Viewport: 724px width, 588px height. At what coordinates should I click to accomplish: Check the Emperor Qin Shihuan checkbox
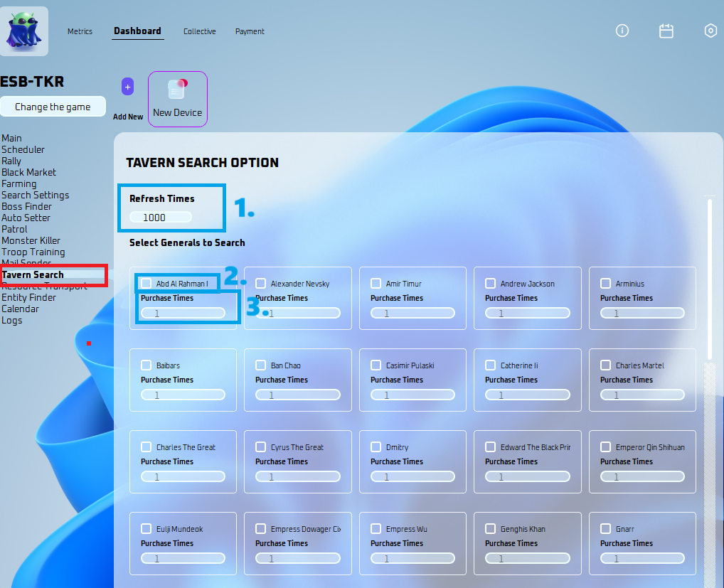[605, 447]
